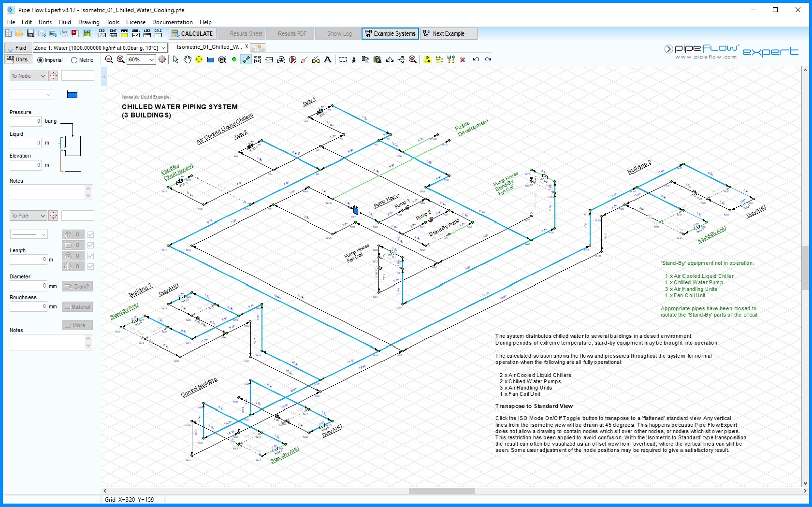Click the Units button
Image resolution: width=812 pixels, height=507 pixels.
(x=17, y=59)
